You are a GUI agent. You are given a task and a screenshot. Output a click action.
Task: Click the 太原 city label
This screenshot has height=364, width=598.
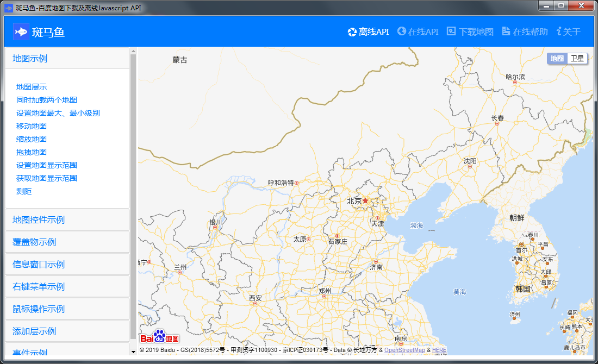tap(300, 239)
